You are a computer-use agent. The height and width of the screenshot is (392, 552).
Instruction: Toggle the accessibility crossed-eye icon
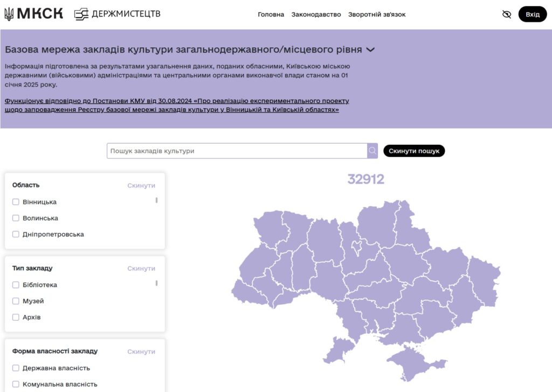click(506, 15)
